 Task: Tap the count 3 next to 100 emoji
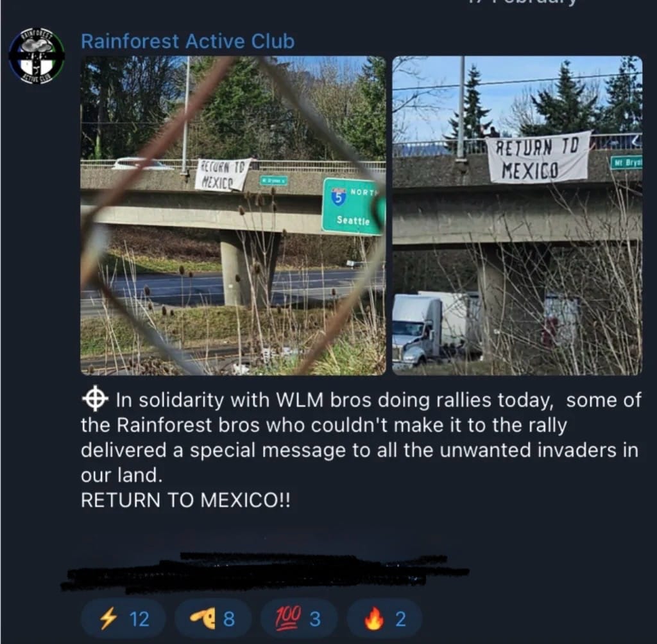(315, 619)
